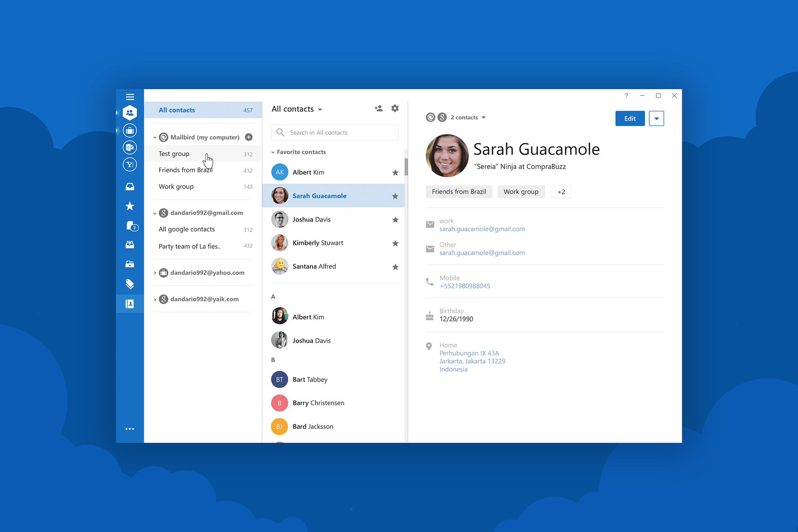Image resolution: width=798 pixels, height=532 pixels.
Task: Click the work email envelope icon
Action: coord(430,225)
